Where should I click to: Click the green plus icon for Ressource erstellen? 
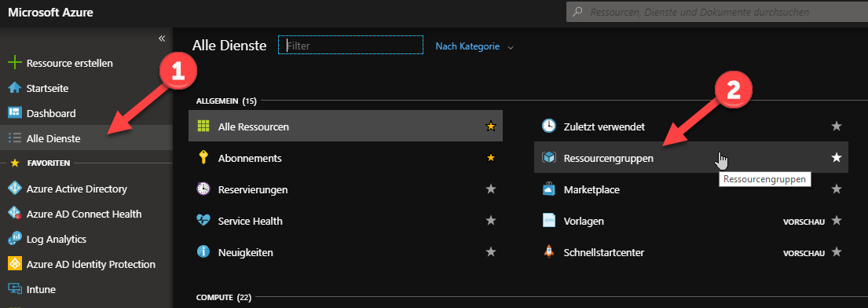click(x=14, y=63)
